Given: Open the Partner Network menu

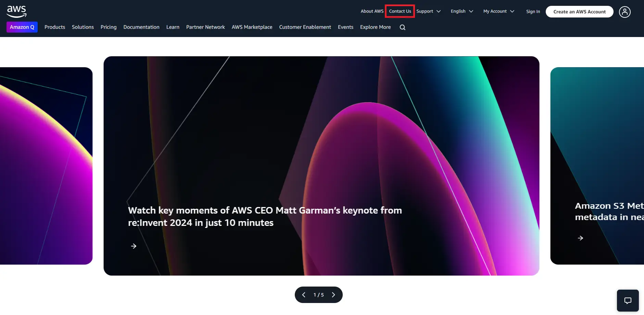Looking at the screenshot, I should coord(205,27).
